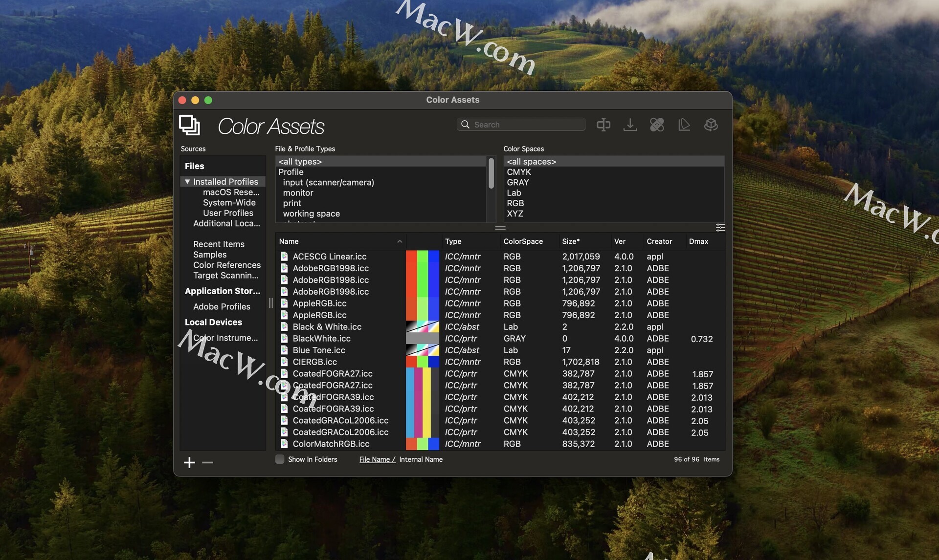Screen dimensions: 939x560
Task: Sort by Creator column header
Action: point(659,241)
